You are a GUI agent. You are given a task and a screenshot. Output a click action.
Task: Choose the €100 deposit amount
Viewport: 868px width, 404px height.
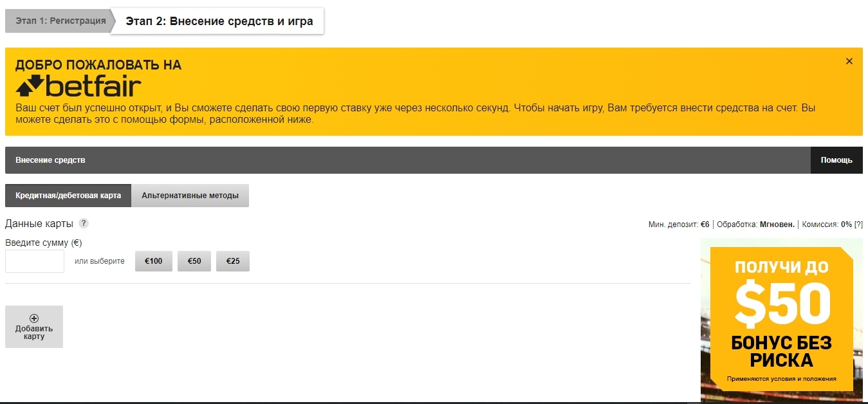[154, 261]
